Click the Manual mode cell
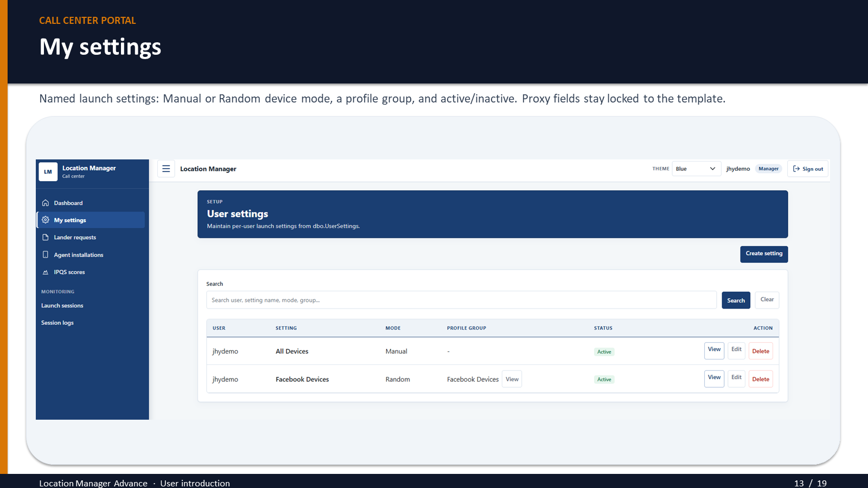Screen dimensions: 868x488 click(x=397, y=351)
